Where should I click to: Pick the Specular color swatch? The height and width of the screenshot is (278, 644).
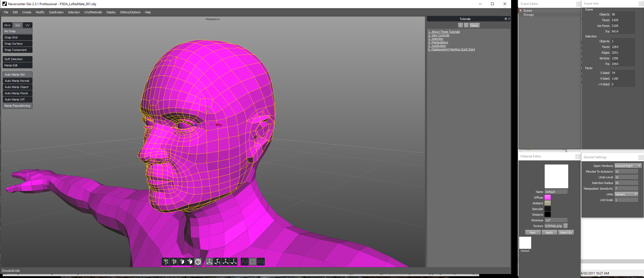[548, 209]
